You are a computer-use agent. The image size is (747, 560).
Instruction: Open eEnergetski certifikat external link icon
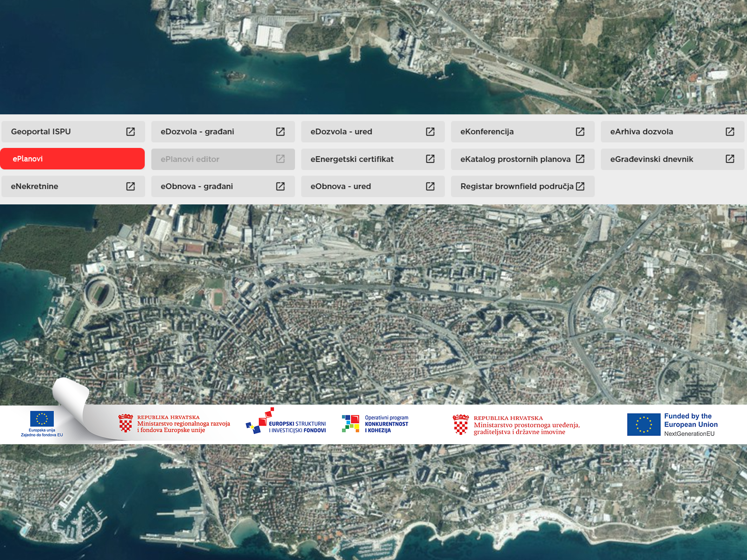tap(430, 159)
